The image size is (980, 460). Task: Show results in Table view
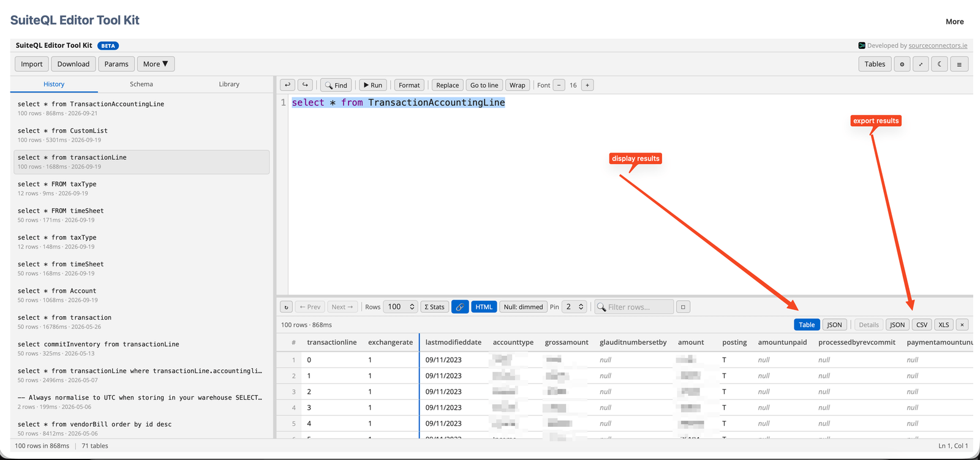coord(807,325)
